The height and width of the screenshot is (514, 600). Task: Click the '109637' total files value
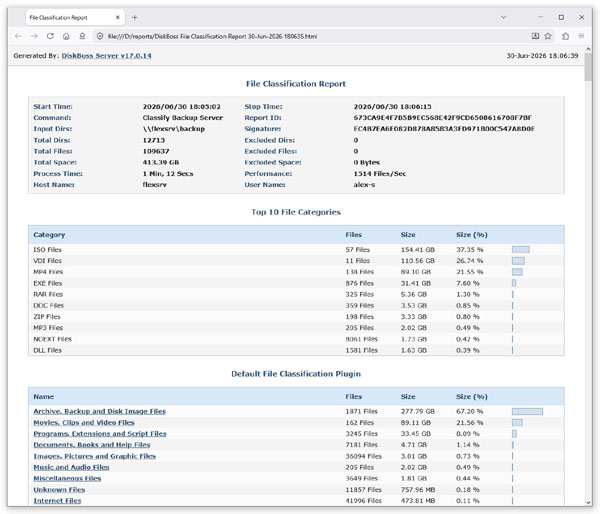156,151
